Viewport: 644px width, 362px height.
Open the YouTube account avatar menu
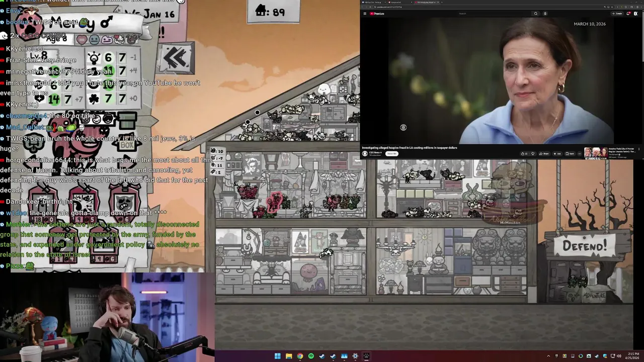(635, 14)
